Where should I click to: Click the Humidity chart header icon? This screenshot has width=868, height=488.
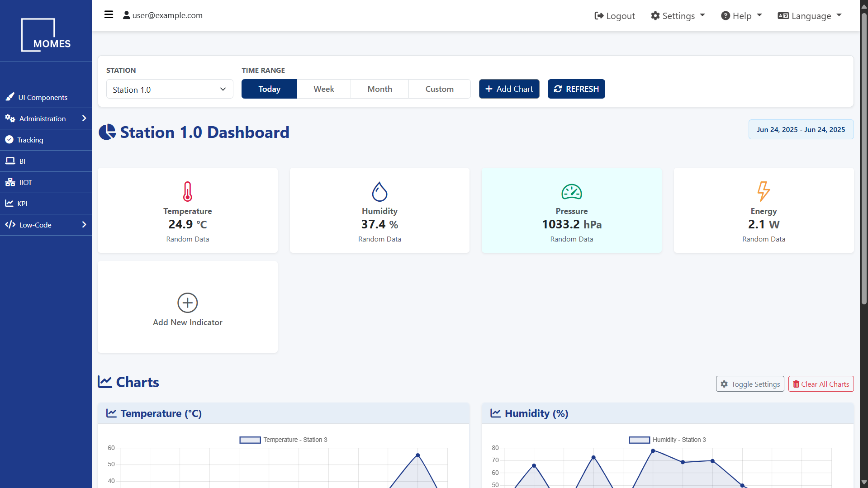(496, 413)
